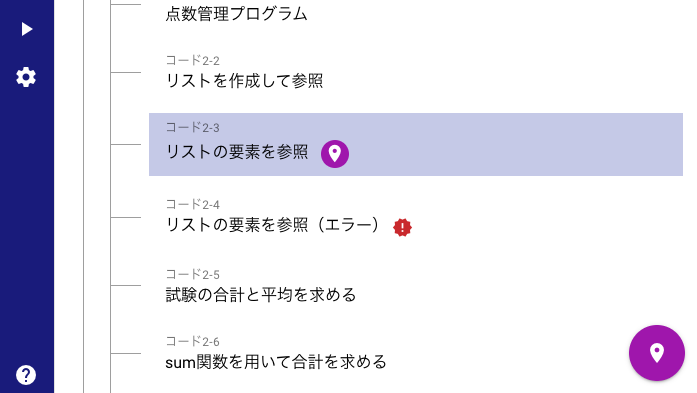The image size is (697, 393).
Task: Click the コード2-5 label
Action: [192, 274]
